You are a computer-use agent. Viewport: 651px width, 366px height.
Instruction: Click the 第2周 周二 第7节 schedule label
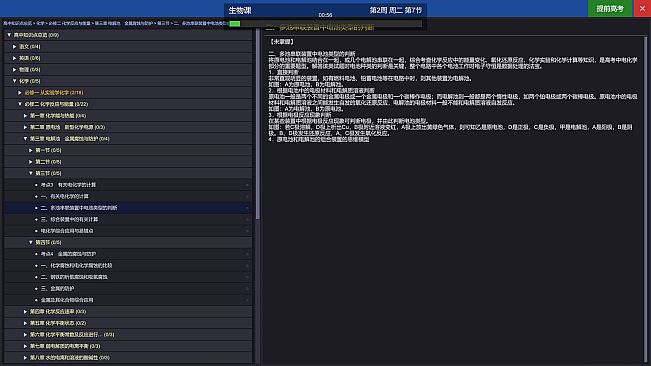(395, 10)
